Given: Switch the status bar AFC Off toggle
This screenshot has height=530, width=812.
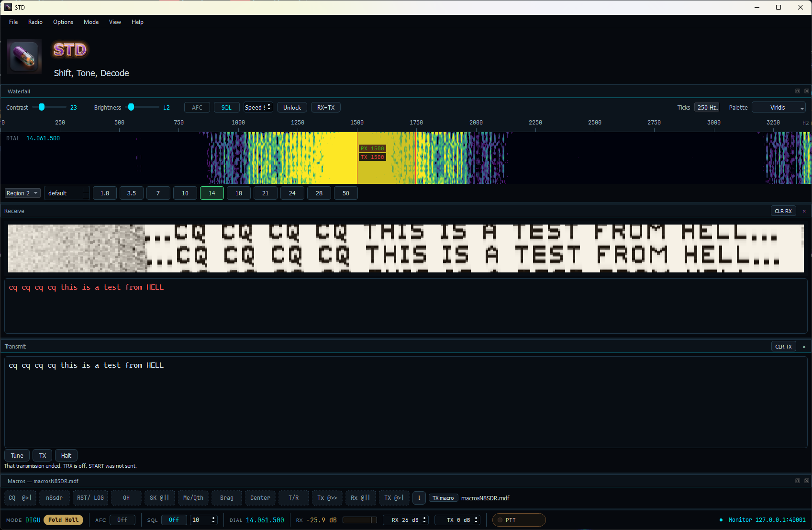Looking at the screenshot, I should pos(122,520).
